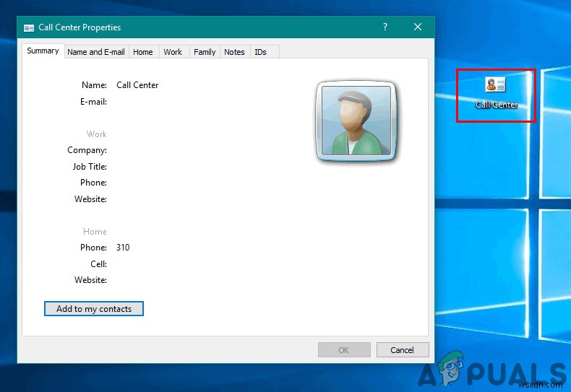Image resolution: width=571 pixels, height=392 pixels.
Task: Switch to the Summary tab
Action: [x=43, y=51]
